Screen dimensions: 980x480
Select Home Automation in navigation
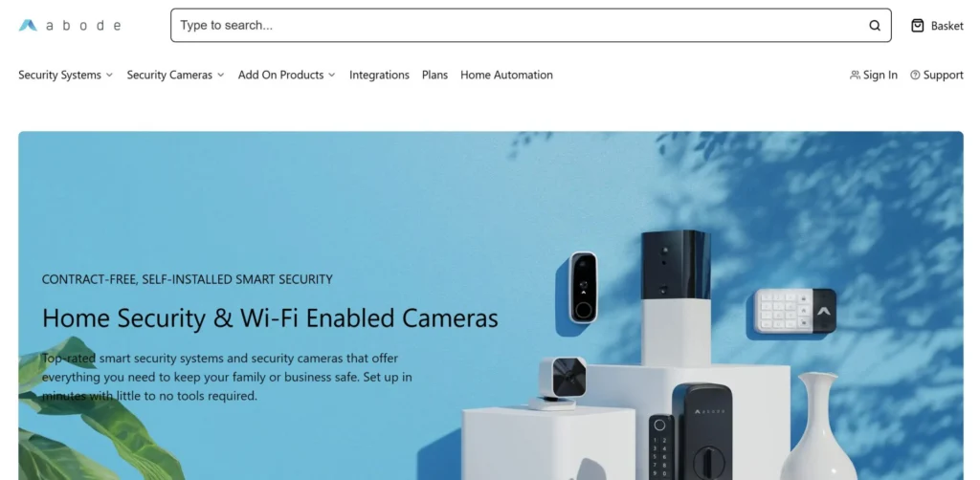[x=507, y=75]
